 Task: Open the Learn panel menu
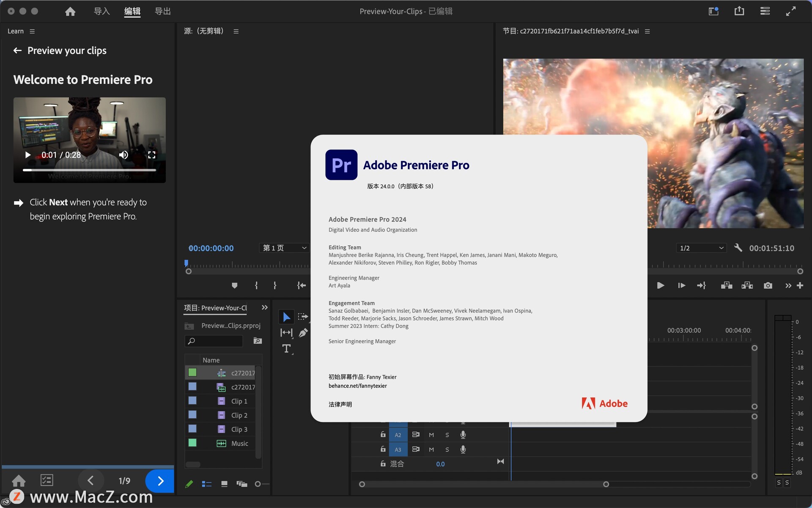click(x=32, y=31)
